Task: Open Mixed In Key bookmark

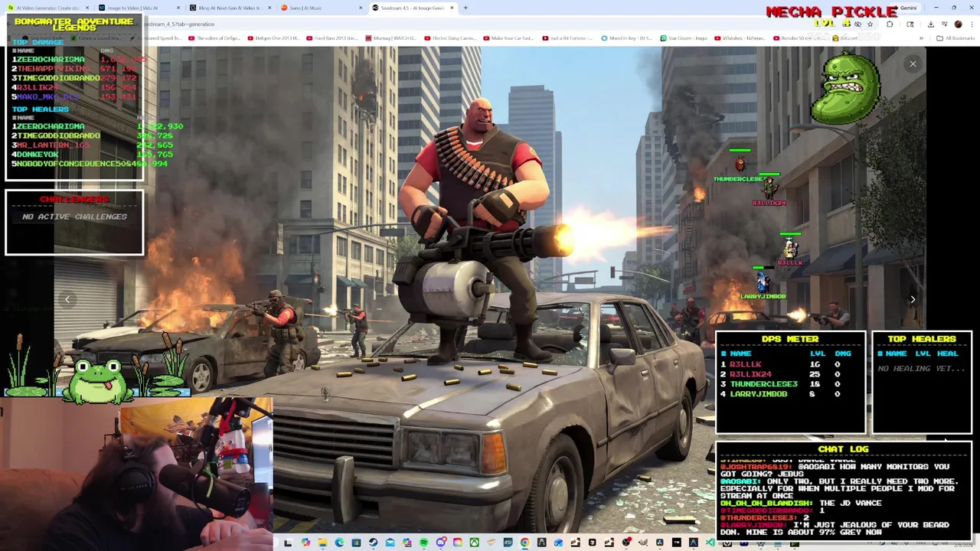Action: pos(628,37)
